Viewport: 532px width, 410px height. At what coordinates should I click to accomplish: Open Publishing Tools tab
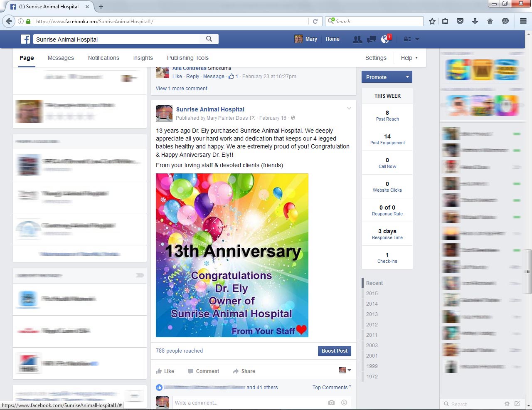point(188,58)
